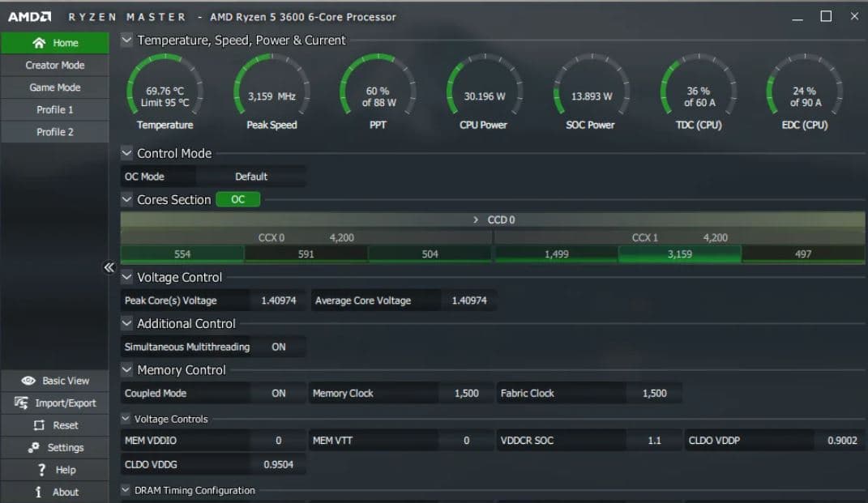Select the 3,159 MHz core bar

[679, 254]
